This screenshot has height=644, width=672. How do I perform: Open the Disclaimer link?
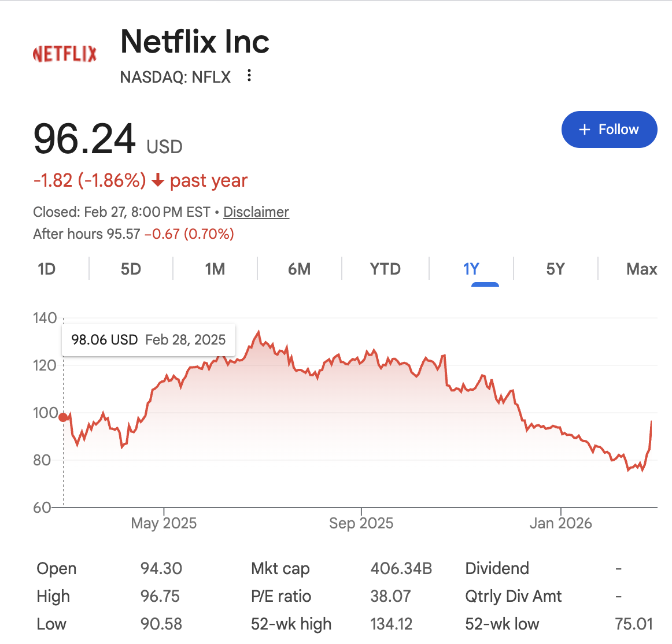point(256,212)
